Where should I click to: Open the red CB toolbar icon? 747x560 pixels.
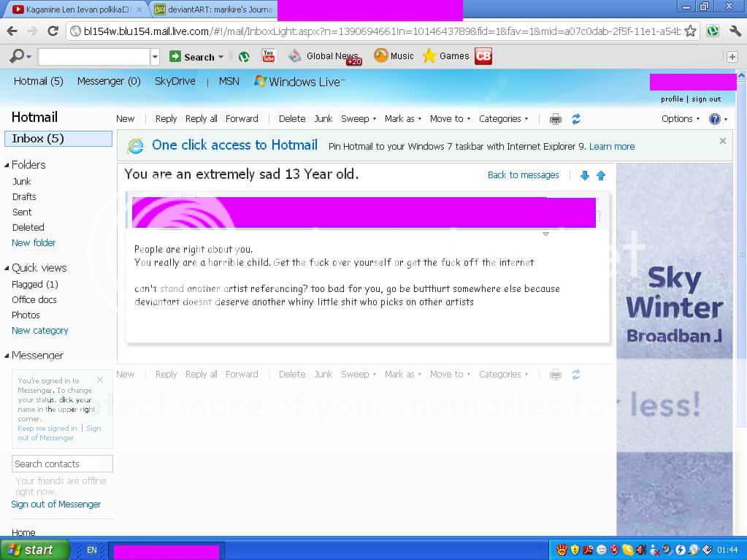483,56
